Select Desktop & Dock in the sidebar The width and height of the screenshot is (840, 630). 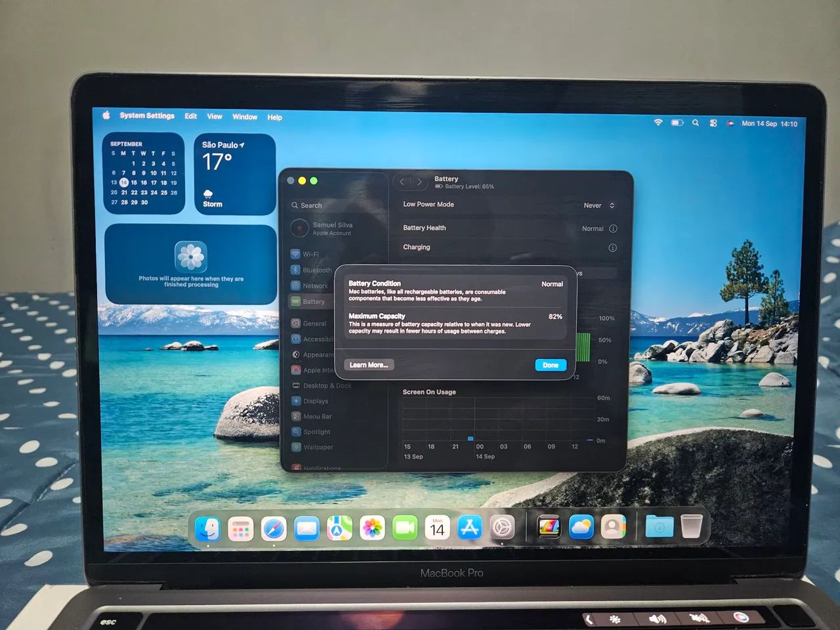pos(322,385)
